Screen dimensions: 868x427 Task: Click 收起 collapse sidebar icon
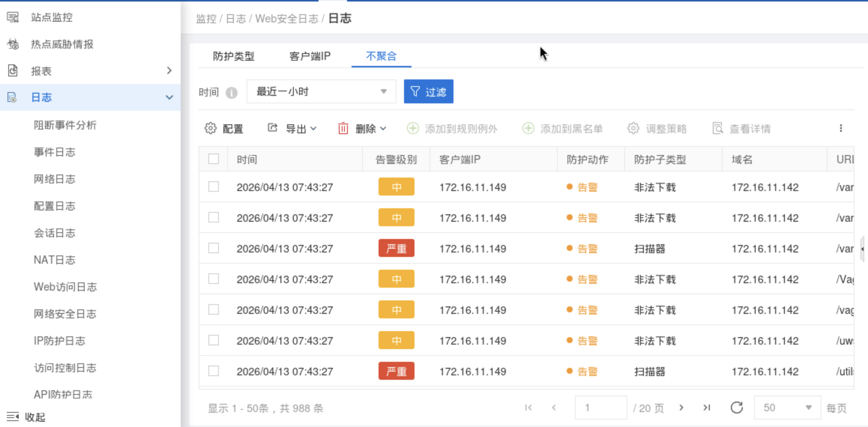pyautogui.click(x=13, y=417)
